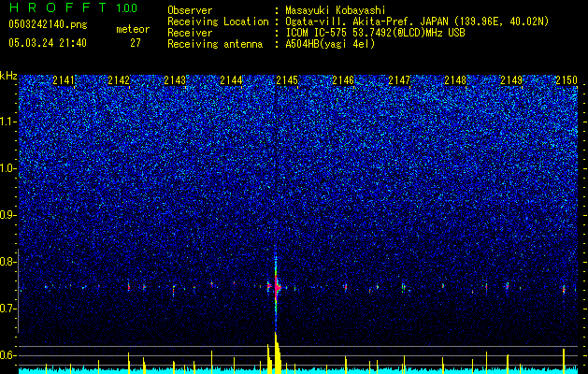The image size is (588, 374).
Task: Click the 'meteor' count label
Action: tap(133, 29)
